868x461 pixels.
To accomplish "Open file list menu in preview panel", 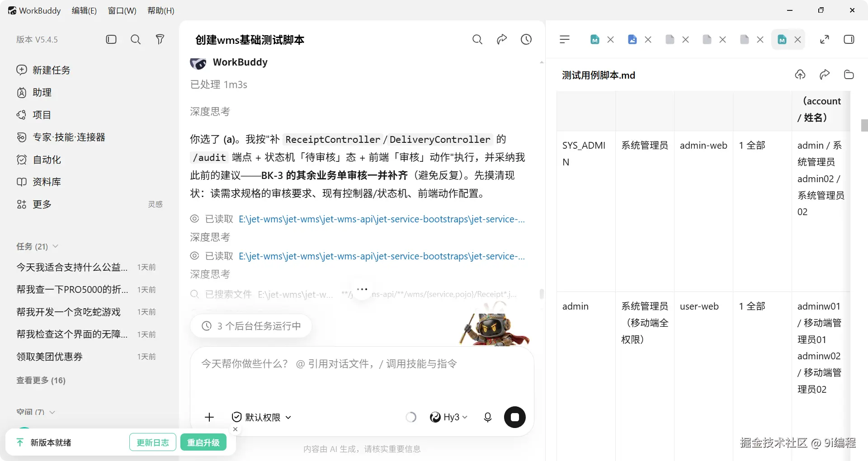I will coord(565,40).
